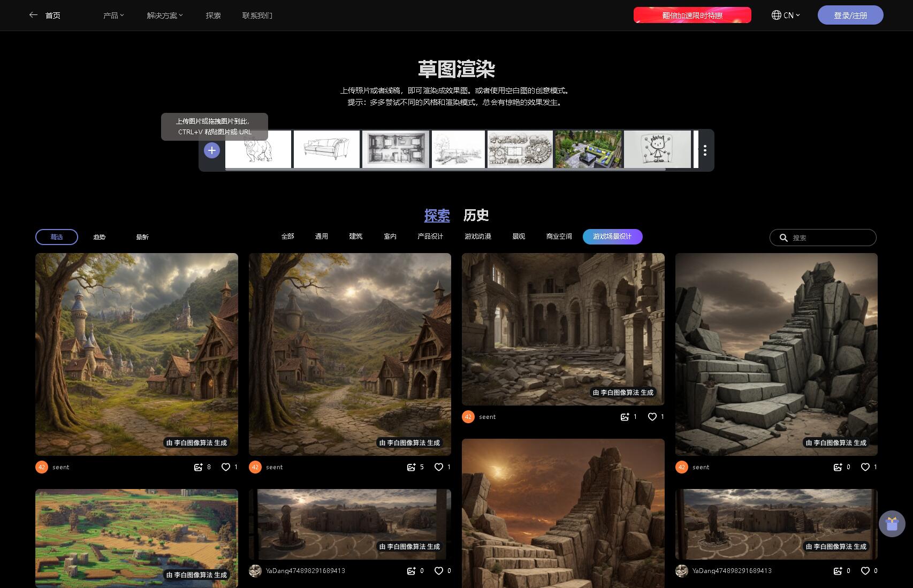Image resolution: width=913 pixels, height=588 pixels.
Task: Click the magnifier icon in the search box
Action: (x=783, y=238)
